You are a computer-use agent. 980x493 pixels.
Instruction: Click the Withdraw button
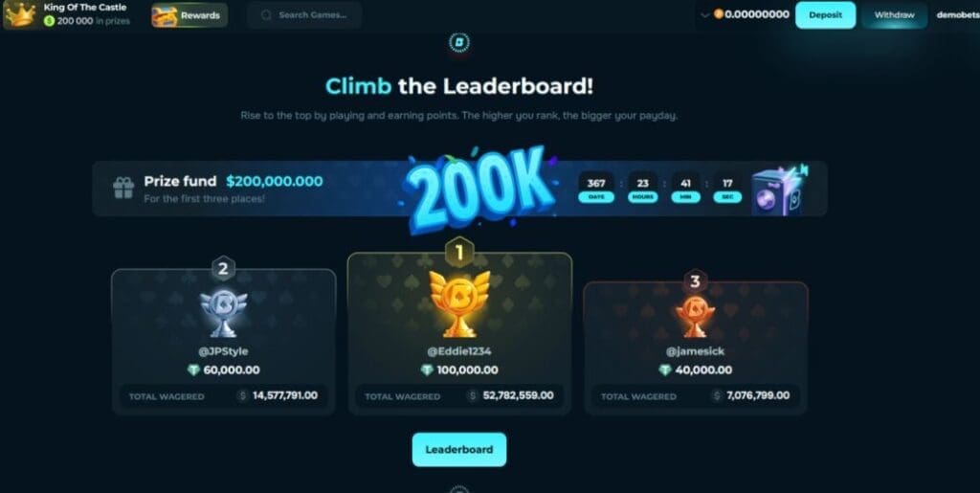(x=895, y=15)
